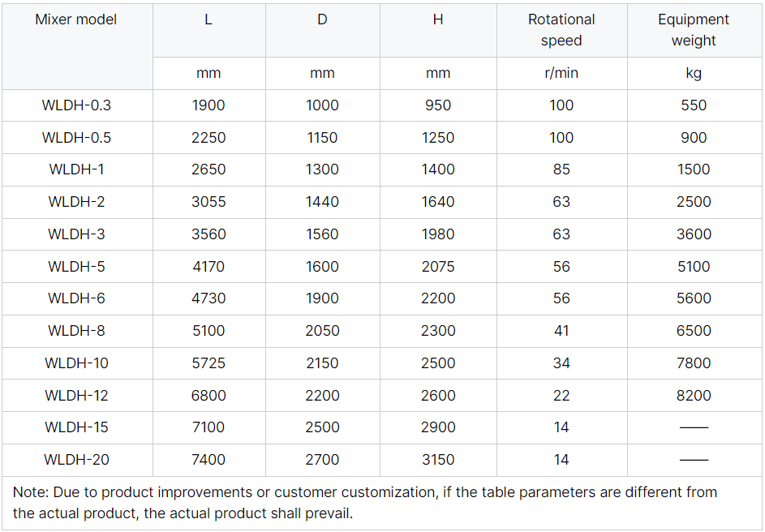Click the length value 7400

(x=208, y=460)
